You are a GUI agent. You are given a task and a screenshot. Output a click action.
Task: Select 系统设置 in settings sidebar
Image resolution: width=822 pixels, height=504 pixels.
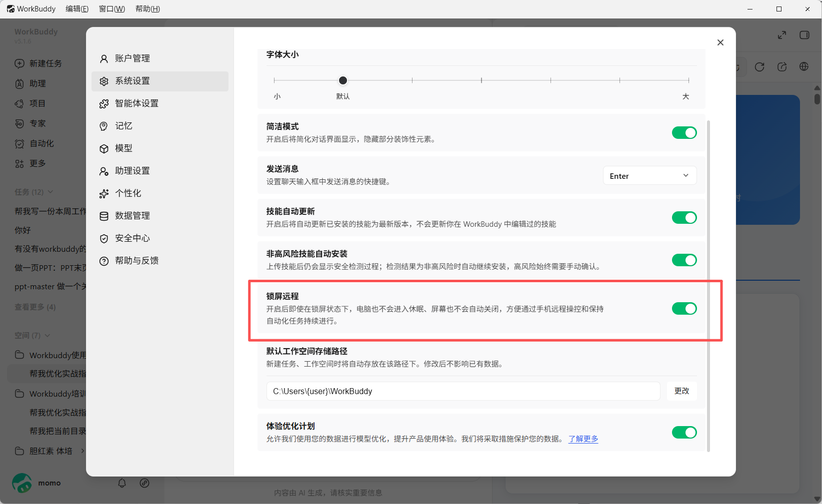click(159, 81)
